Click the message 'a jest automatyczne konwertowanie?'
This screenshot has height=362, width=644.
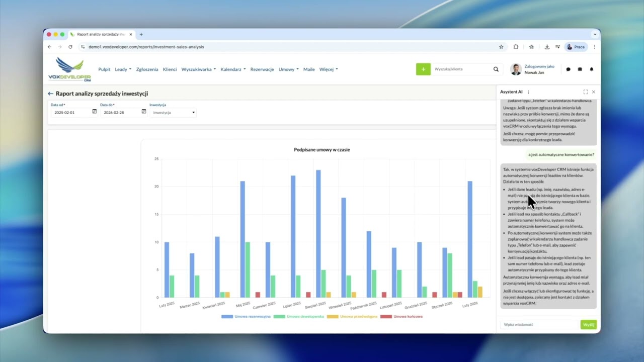561,154
